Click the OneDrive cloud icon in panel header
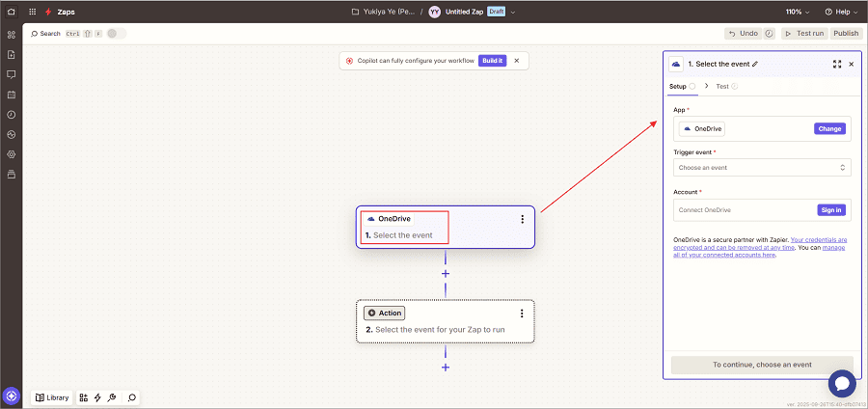This screenshot has width=868, height=409. click(676, 65)
